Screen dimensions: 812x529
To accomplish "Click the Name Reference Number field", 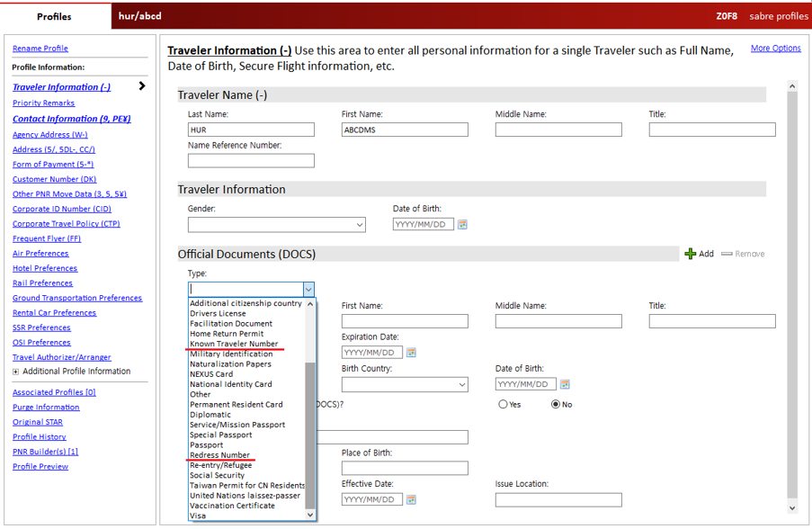I will (251, 161).
